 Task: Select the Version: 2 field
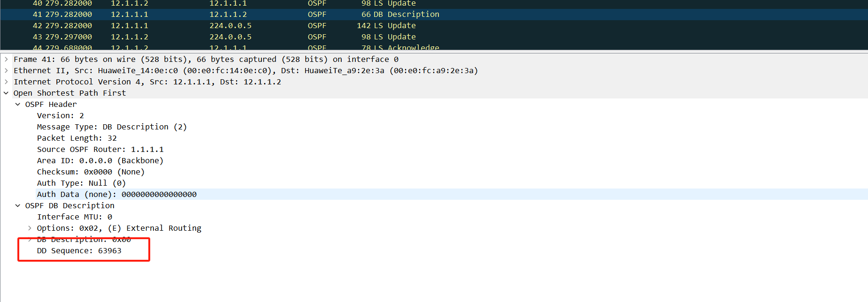tap(61, 115)
